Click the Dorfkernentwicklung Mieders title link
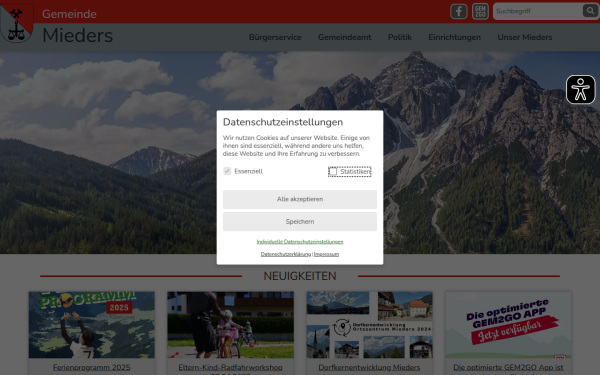 coord(369,367)
